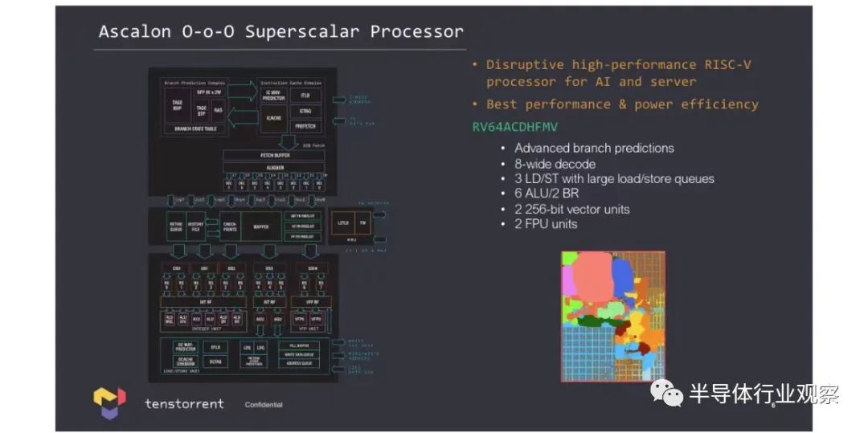Click the 'BRANCH STATE TABLE' block
868x433 pixels.
(195, 129)
